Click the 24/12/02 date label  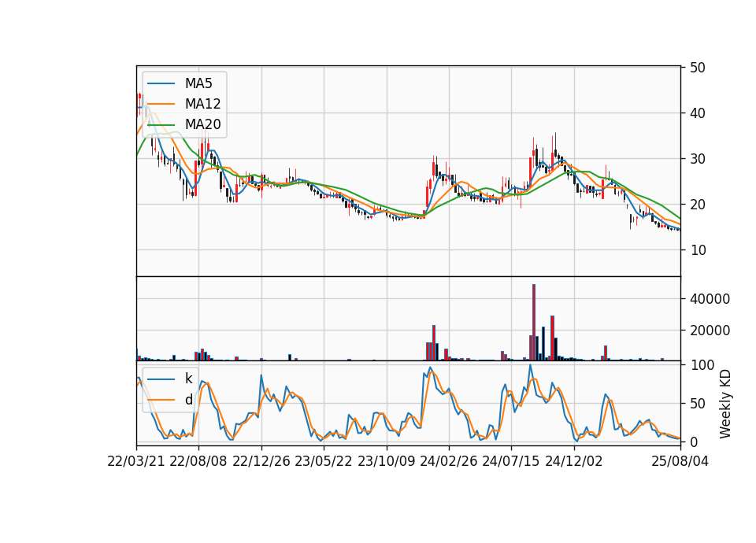point(574,461)
